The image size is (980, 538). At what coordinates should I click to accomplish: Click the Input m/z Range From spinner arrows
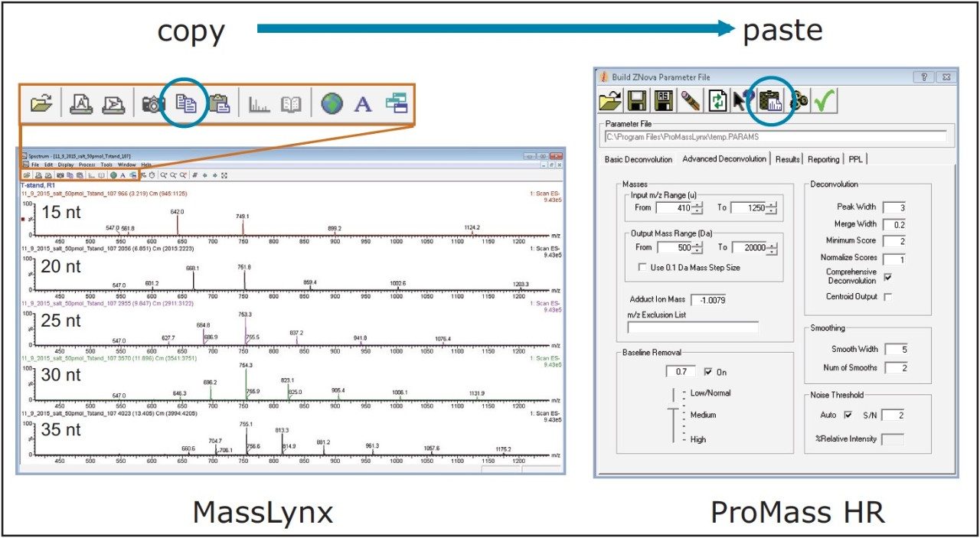coord(698,207)
